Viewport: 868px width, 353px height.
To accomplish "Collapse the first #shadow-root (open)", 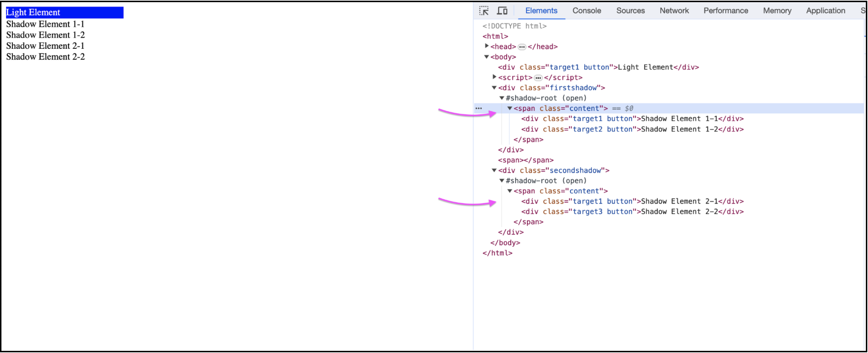I will pyautogui.click(x=502, y=98).
